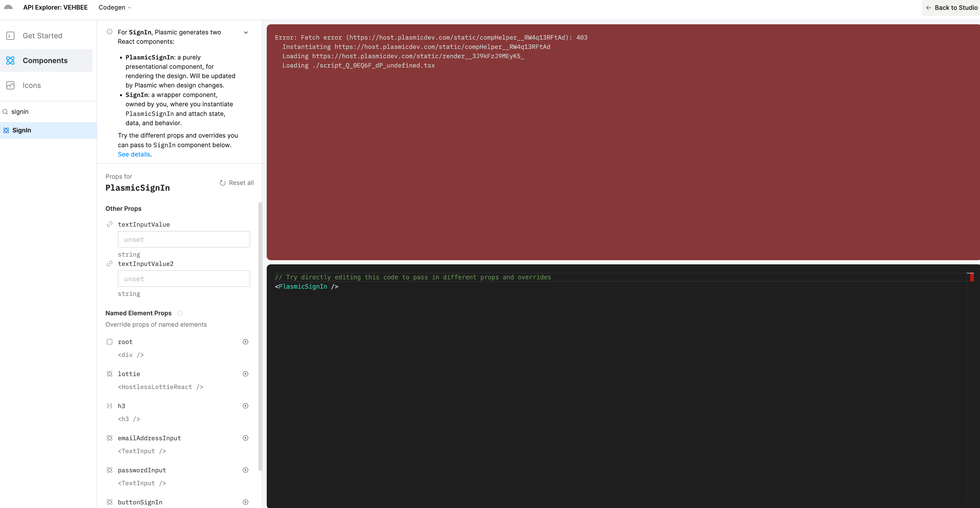Click the component search field

coord(49,111)
